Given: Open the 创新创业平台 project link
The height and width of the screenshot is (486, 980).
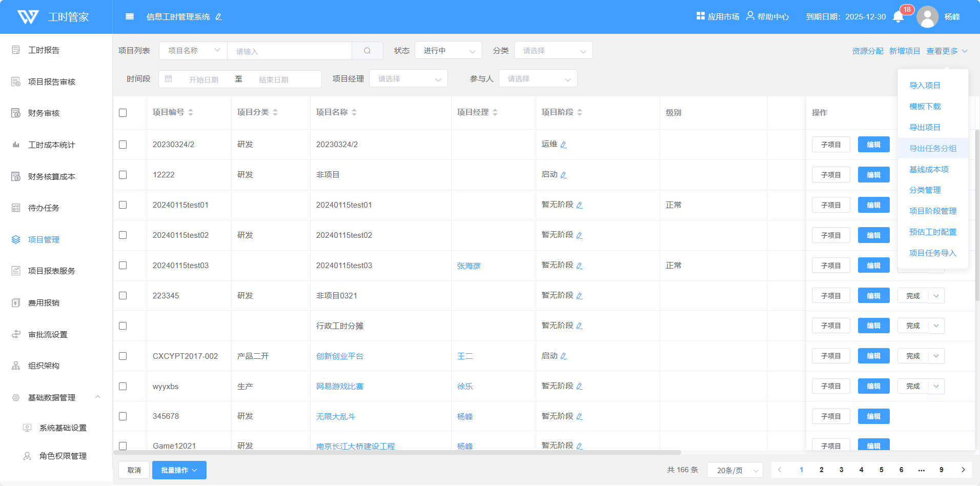Looking at the screenshot, I should pyautogui.click(x=339, y=356).
